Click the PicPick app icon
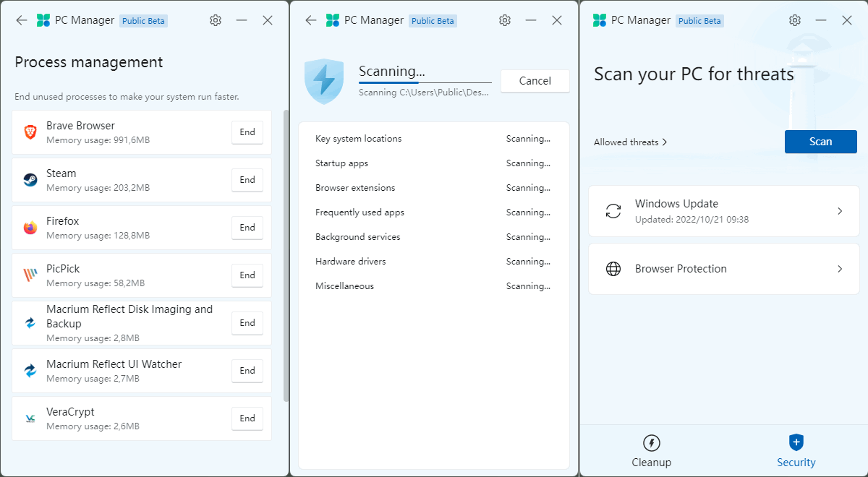868x477 pixels. (30, 275)
